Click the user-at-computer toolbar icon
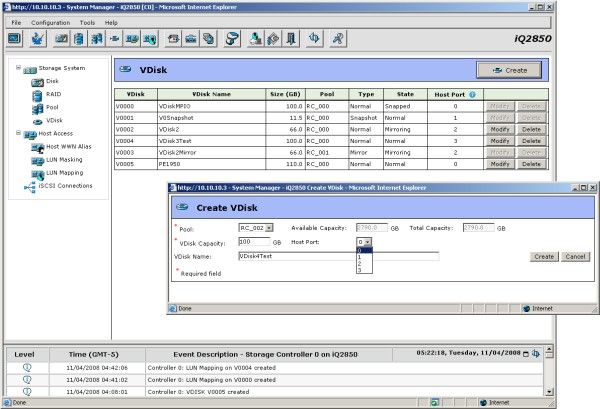The image size is (600, 409). [x=255, y=39]
